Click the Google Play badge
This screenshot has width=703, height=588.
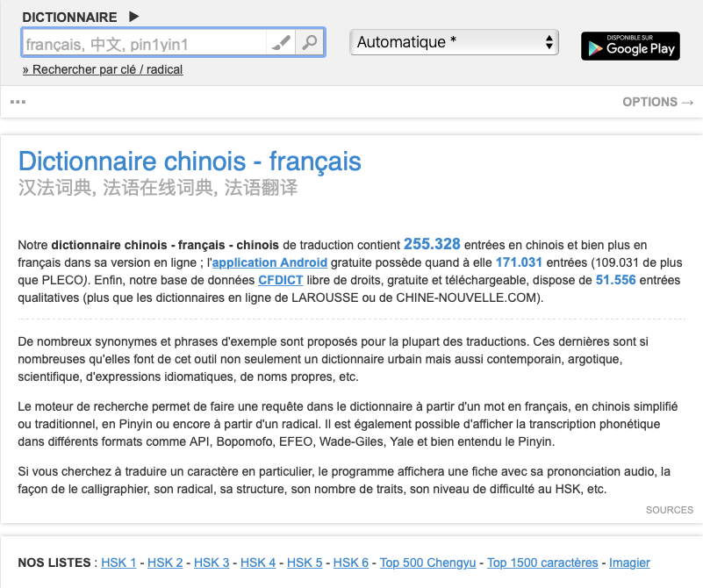(x=630, y=46)
